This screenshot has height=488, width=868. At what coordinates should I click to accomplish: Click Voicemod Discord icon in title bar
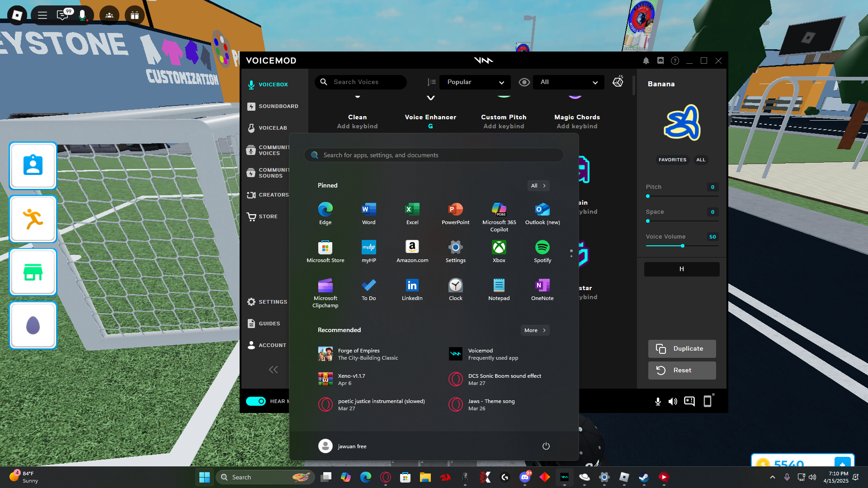[660, 61]
